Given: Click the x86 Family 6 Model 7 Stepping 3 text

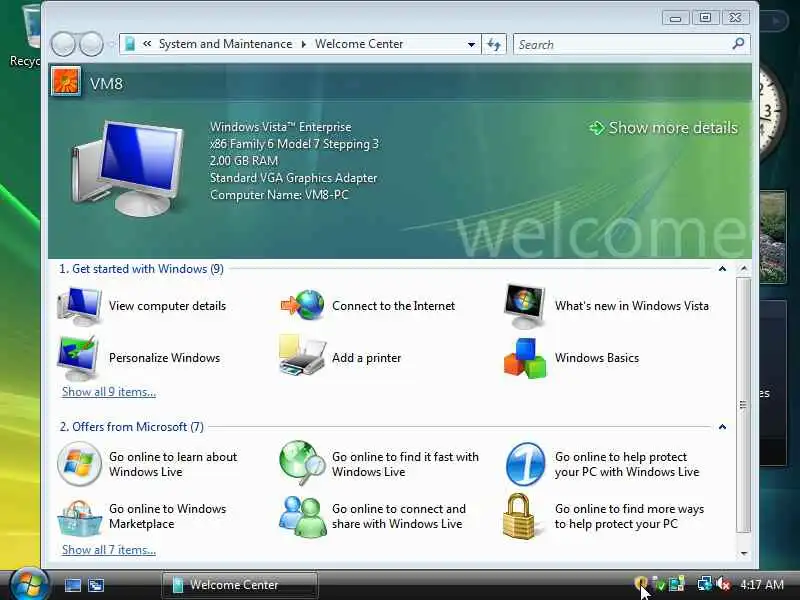Looking at the screenshot, I should (x=294, y=144).
